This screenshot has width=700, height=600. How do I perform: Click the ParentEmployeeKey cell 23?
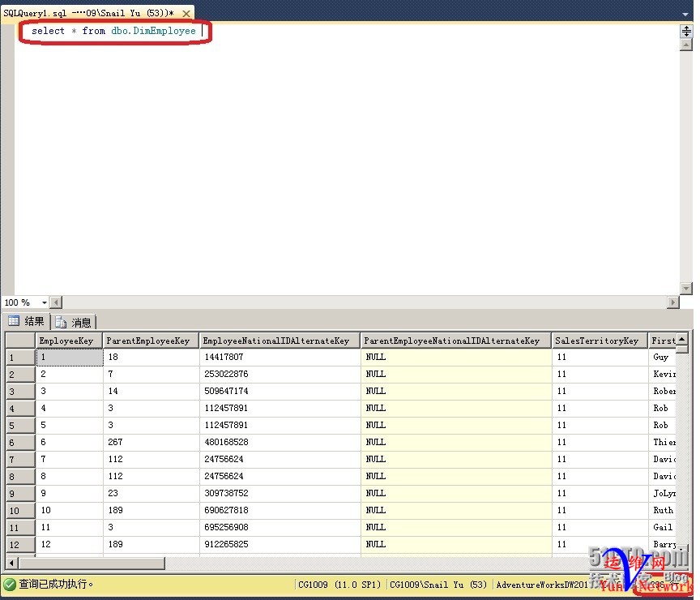tap(151, 493)
